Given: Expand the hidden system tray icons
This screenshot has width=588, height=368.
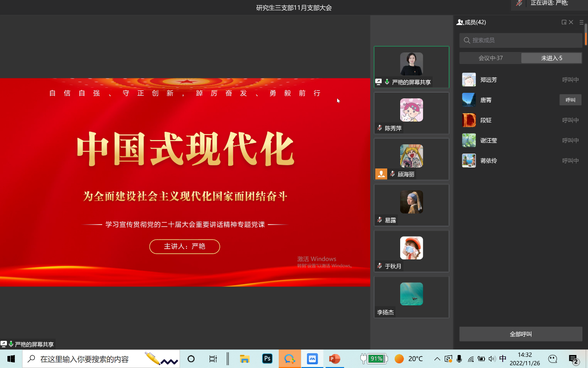Looking at the screenshot, I should click(437, 359).
